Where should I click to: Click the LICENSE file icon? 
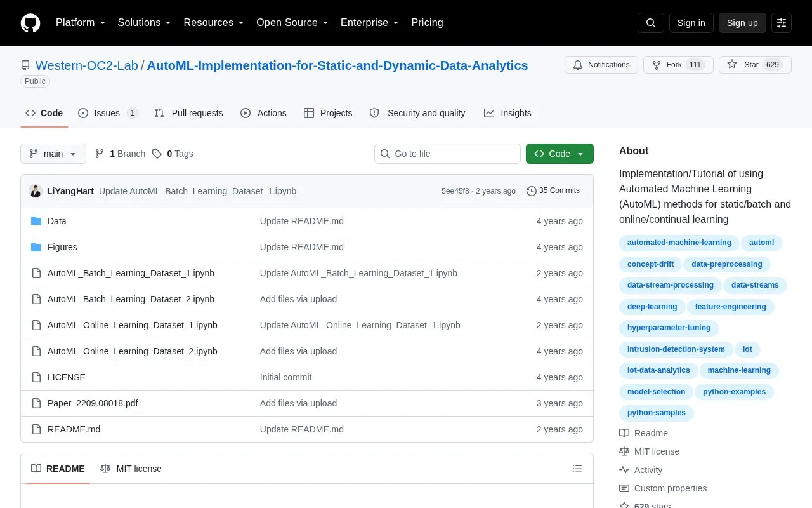pos(36,377)
